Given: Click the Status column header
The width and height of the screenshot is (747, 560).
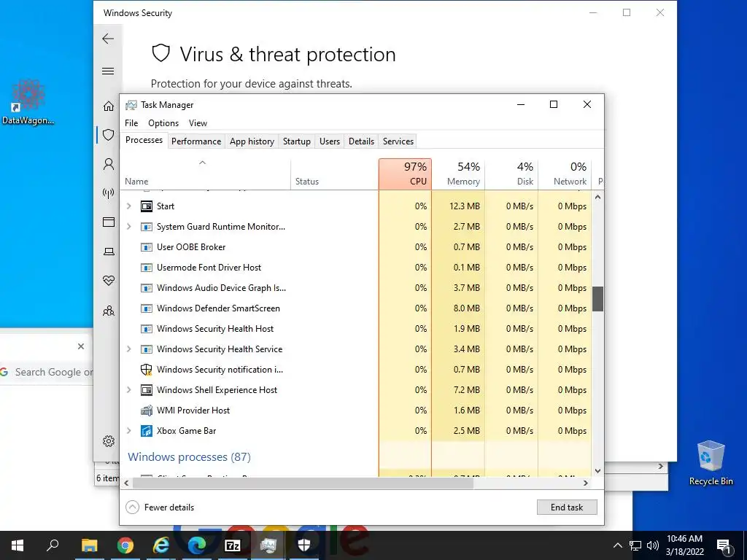Looking at the screenshot, I should [x=334, y=174].
